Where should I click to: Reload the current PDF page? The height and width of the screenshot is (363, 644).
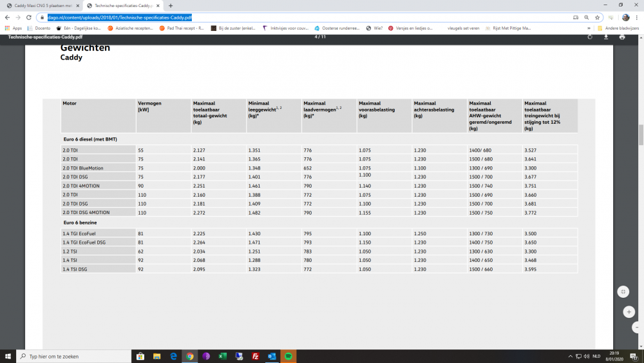(x=29, y=17)
